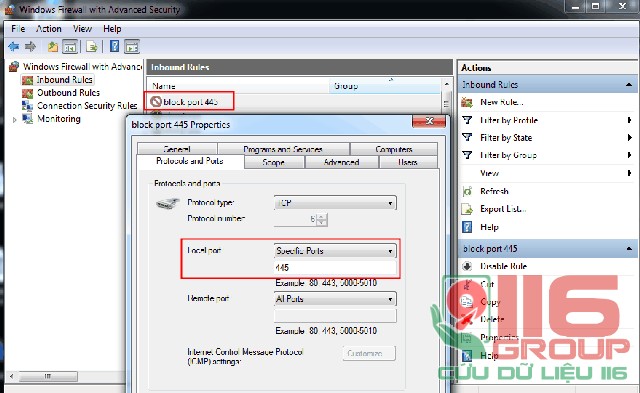
Task: Select Outbound Rules in the tree
Action: 68,93
